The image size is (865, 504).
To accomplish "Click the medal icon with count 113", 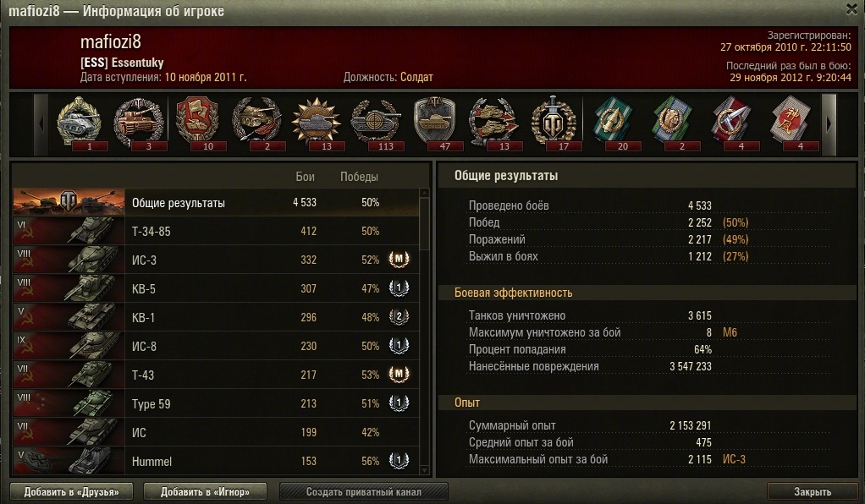I will coord(377,123).
